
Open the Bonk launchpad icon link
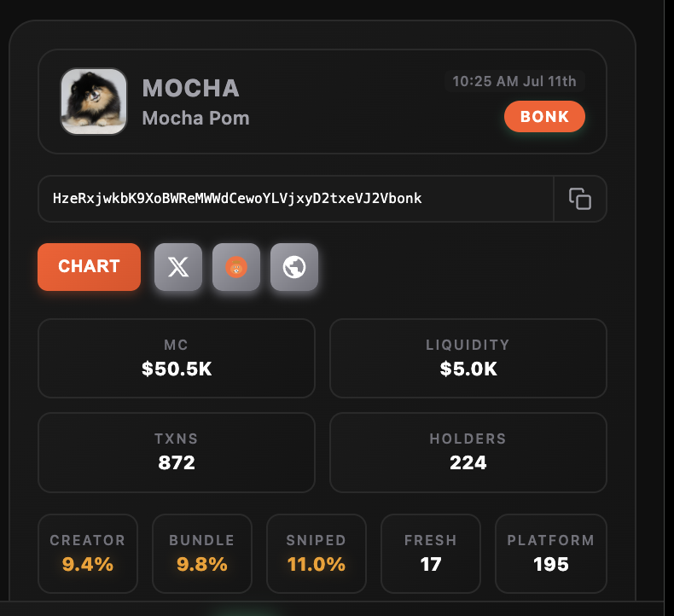coord(236,267)
